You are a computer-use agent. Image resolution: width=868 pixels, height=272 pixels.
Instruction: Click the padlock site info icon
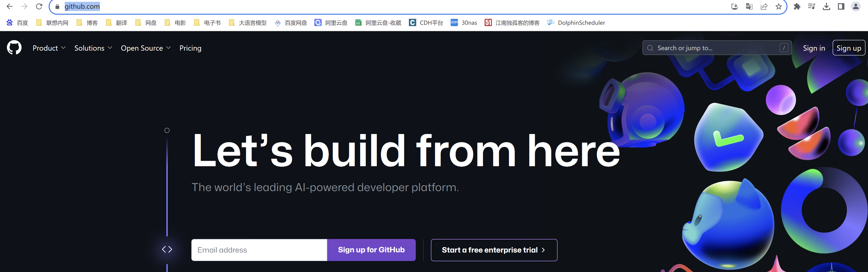click(57, 6)
